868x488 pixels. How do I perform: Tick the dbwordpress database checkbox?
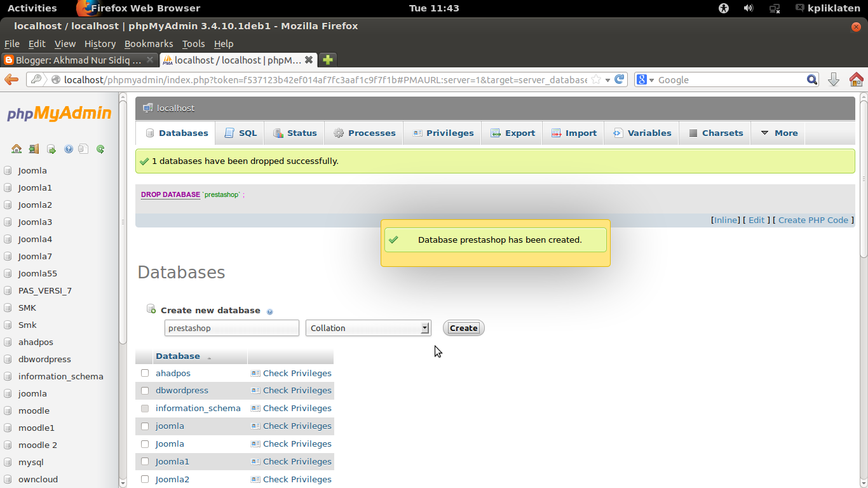click(145, 390)
